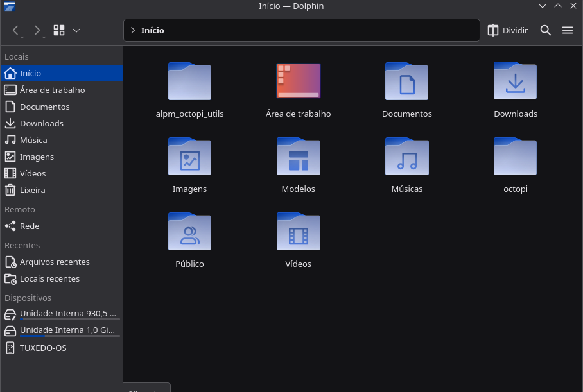Open the alpm_octopi_utils folder
Viewport: 583px width, 392px height.
click(x=189, y=81)
